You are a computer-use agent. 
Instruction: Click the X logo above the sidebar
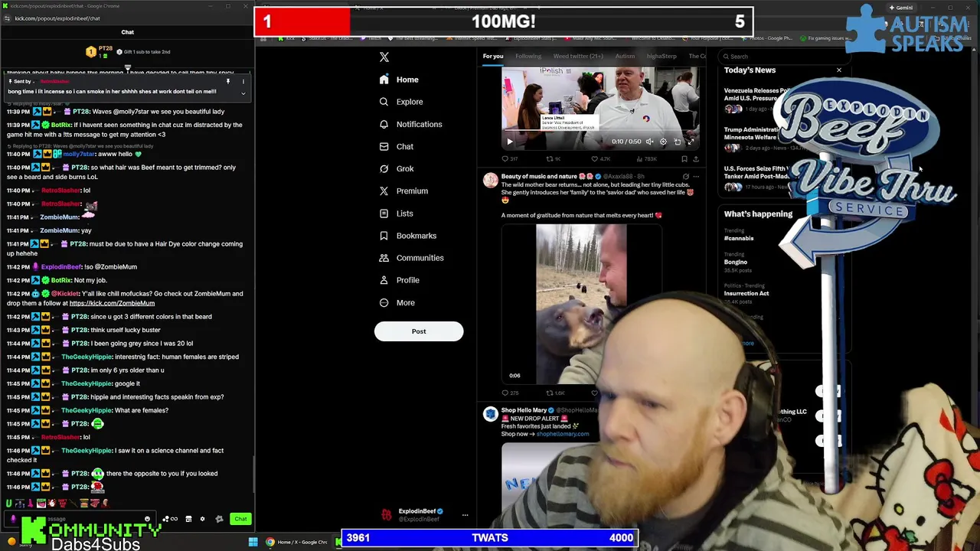384,57
